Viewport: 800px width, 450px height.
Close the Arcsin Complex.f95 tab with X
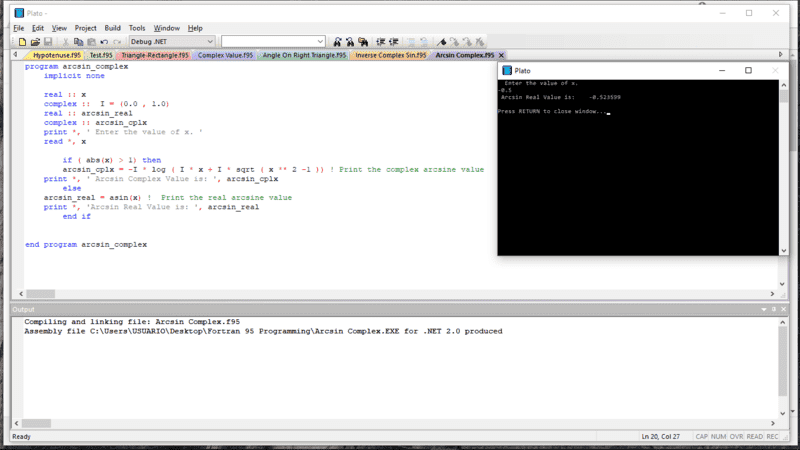coord(501,56)
